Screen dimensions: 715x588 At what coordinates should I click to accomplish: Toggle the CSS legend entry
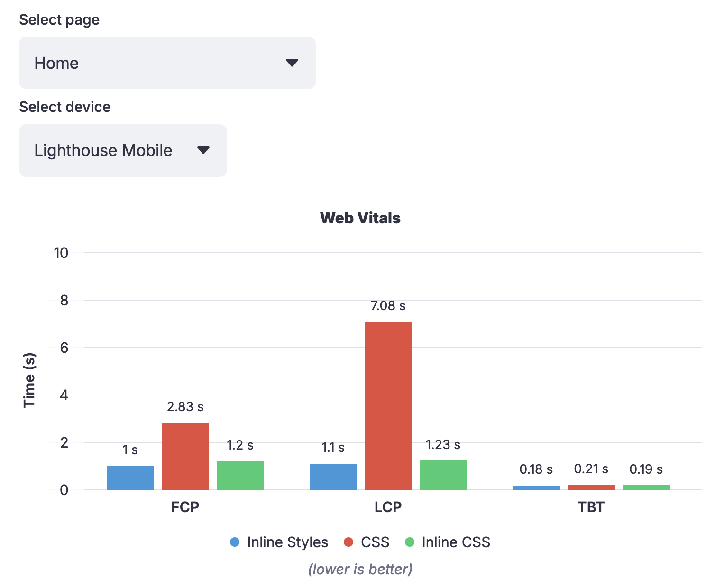[x=367, y=542]
